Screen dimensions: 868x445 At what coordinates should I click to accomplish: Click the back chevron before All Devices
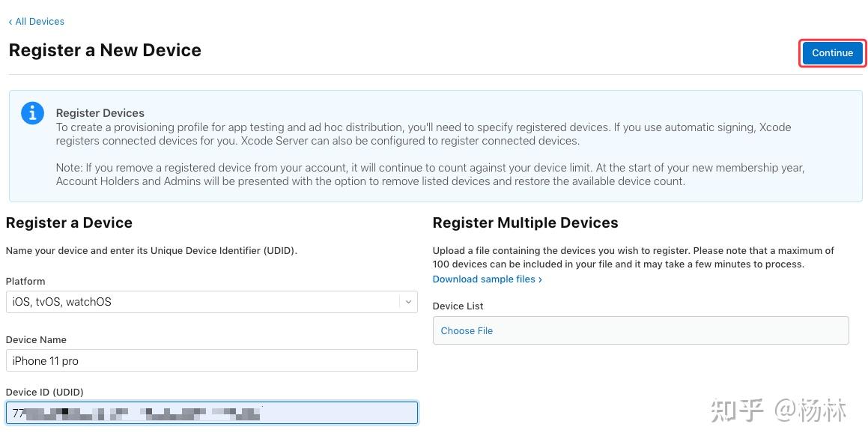coord(10,22)
